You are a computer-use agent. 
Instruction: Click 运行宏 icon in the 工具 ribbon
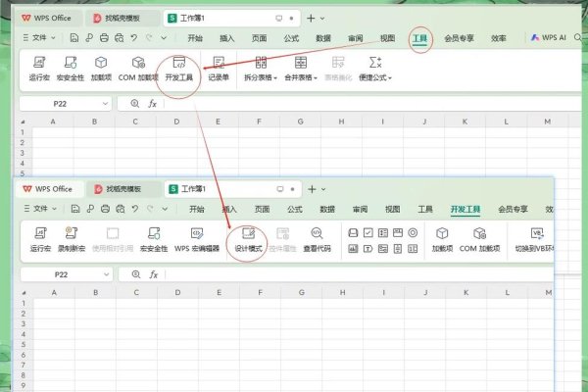[x=39, y=63]
